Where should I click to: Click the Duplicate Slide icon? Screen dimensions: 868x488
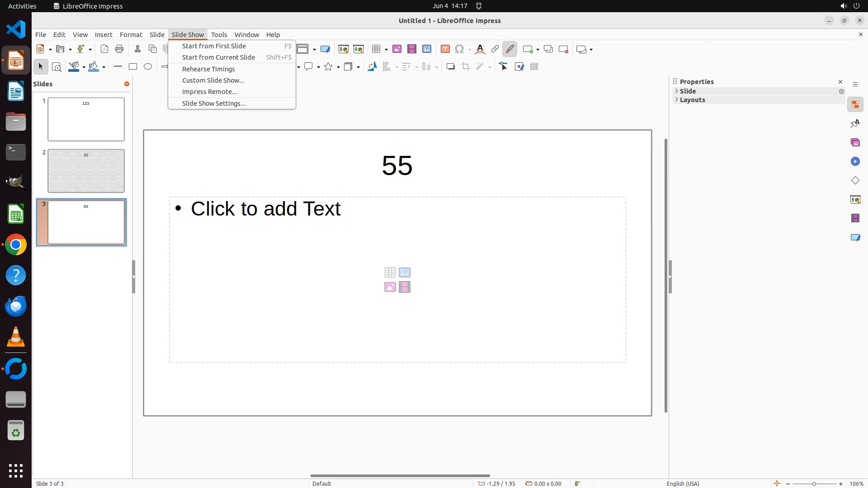pyautogui.click(x=548, y=49)
